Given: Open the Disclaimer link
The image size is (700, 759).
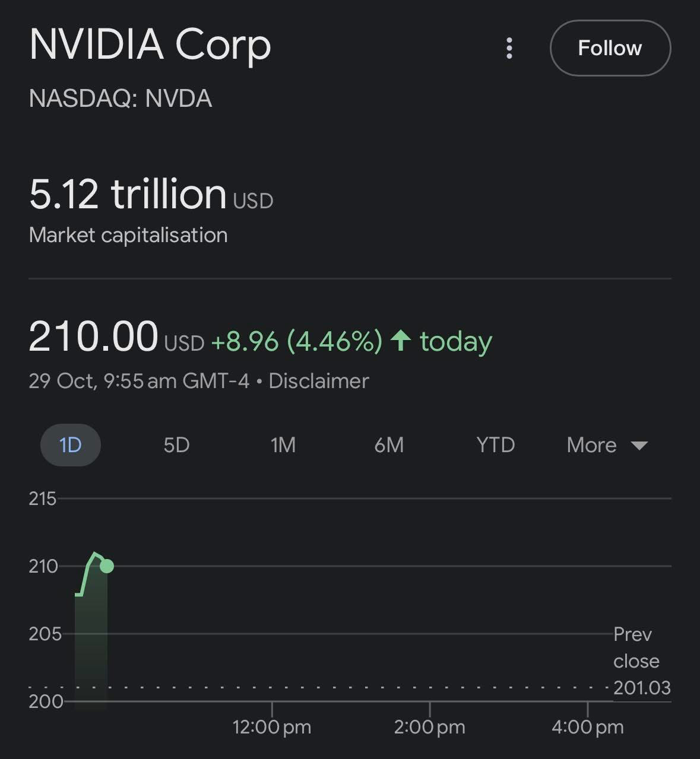Looking at the screenshot, I should [x=319, y=381].
